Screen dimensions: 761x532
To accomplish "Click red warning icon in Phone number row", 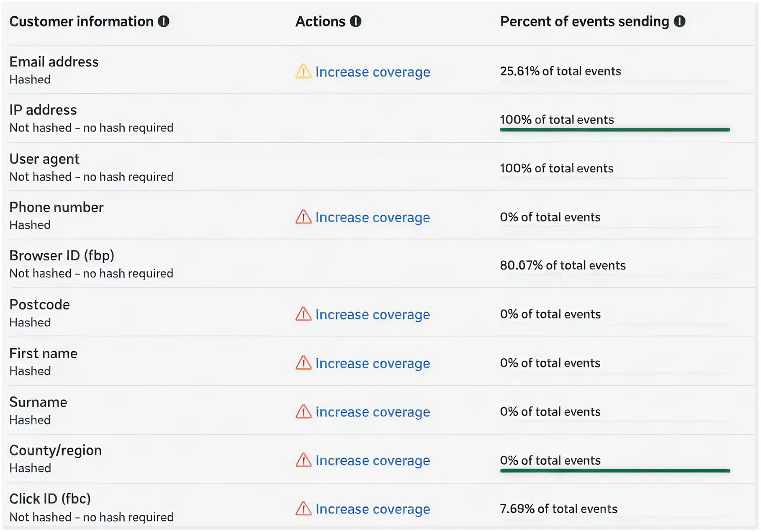I will (x=303, y=217).
